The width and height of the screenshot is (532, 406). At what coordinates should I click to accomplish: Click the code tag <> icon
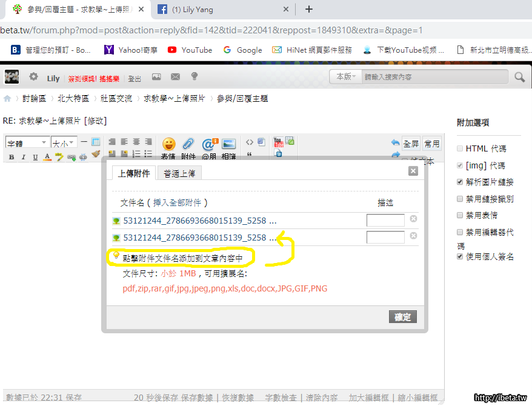(249, 142)
